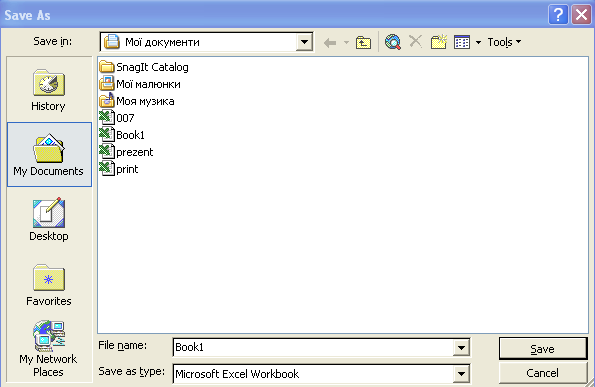
Task: Open Search the Web globe icon
Action: coord(393,42)
